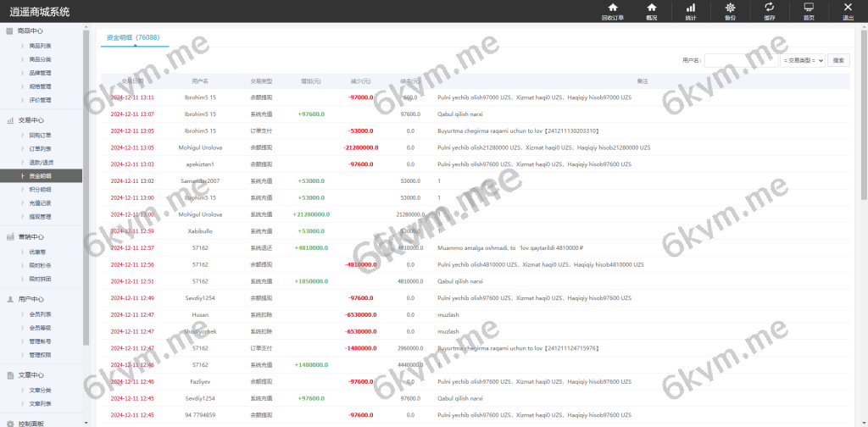The height and width of the screenshot is (427, 868).
Task: Open the 统计 statistics chart icon
Action: [x=690, y=11]
